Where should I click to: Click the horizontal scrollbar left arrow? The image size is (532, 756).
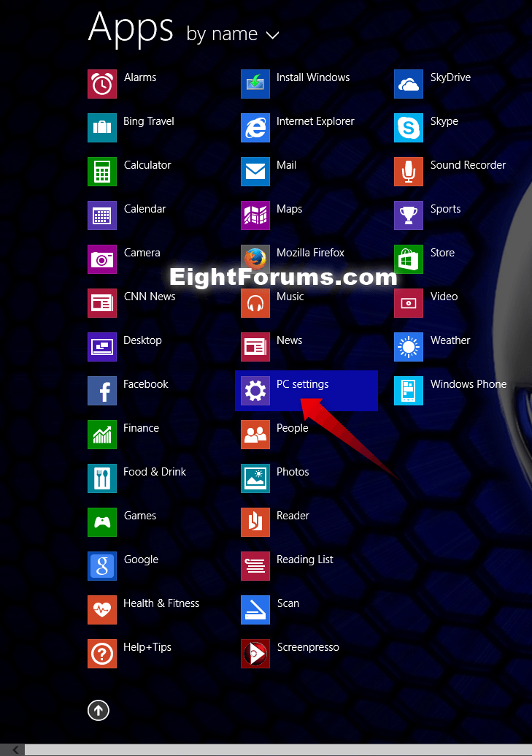coord(15,749)
